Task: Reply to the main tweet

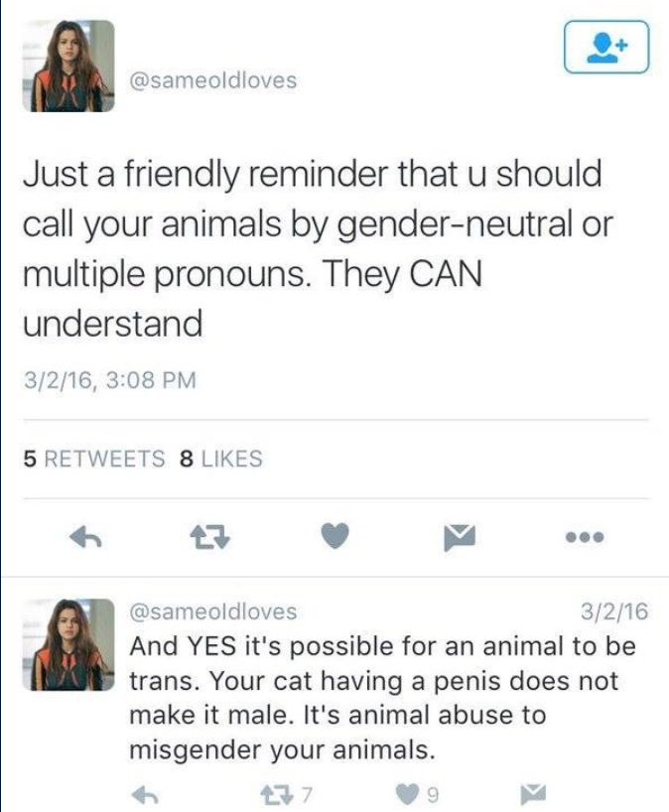Action: click(x=86, y=537)
